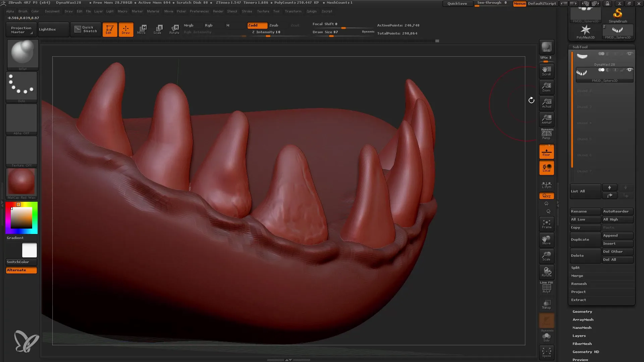This screenshot has width=644, height=362.
Task: Click the PolyMesh3D subtool thumbnail
Action: click(x=582, y=72)
